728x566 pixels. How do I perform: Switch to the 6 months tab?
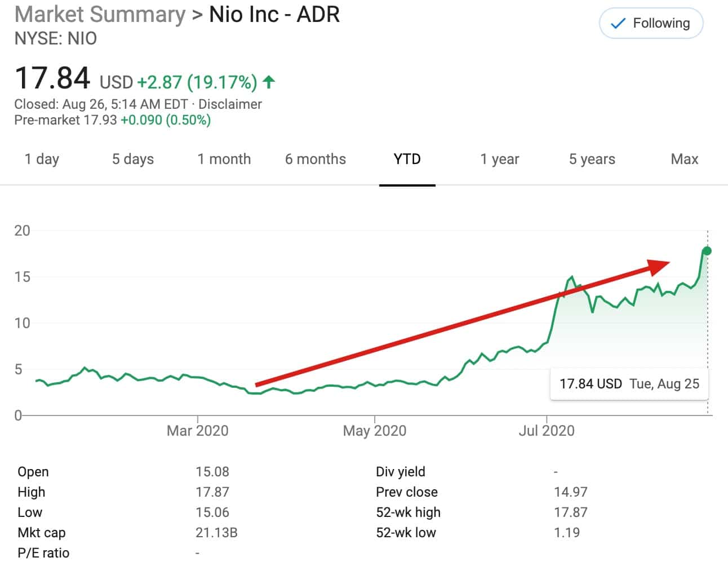[x=316, y=160]
